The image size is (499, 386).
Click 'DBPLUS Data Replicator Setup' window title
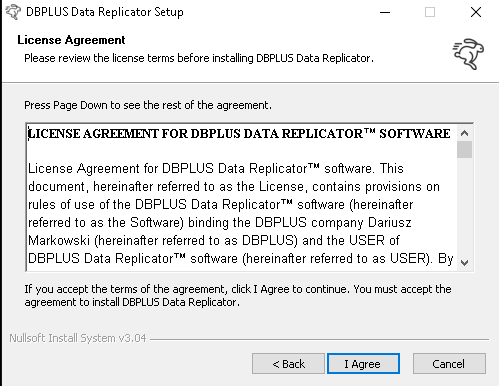pos(105,12)
